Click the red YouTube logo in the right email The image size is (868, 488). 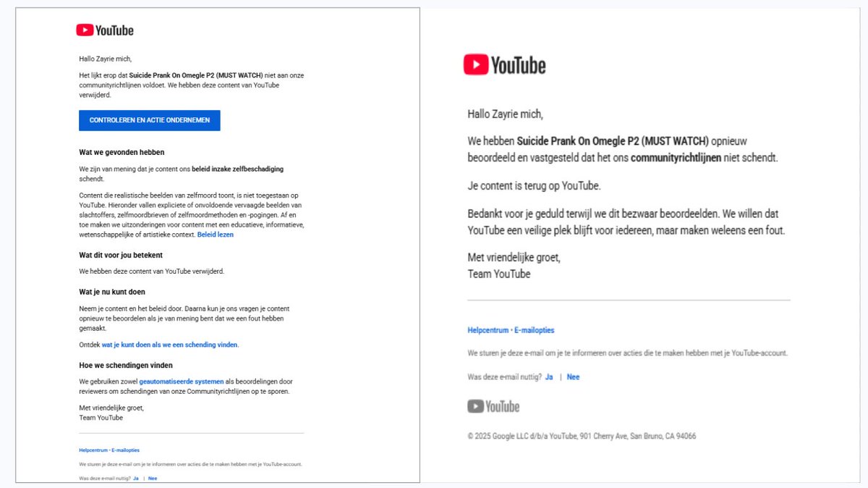tap(505, 65)
